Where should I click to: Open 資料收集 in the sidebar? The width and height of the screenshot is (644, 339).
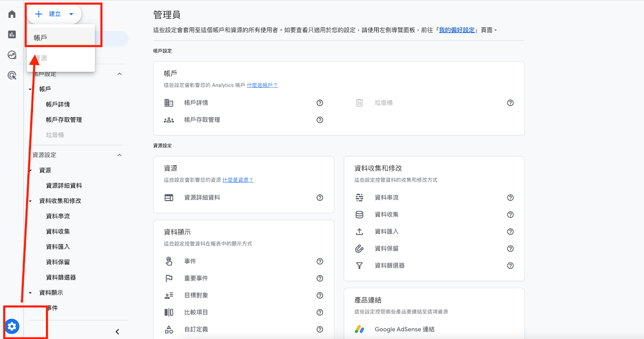click(x=58, y=232)
